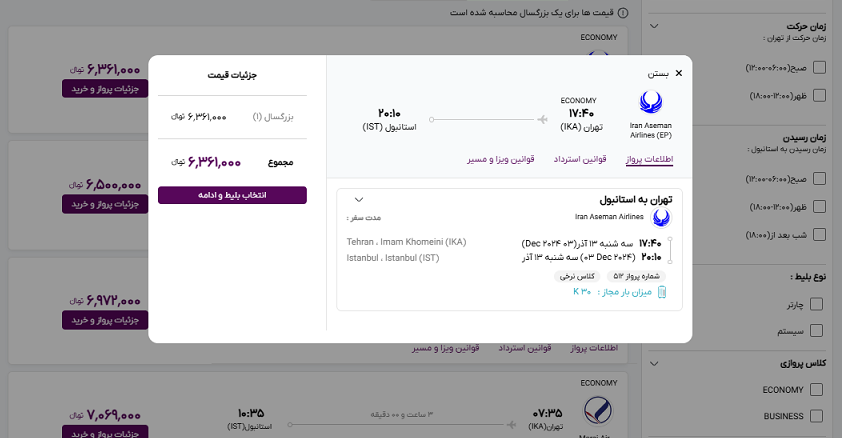Click جزئیات پرواز و خرید for 7,069,000 flight
The height and width of the screenshot is (438, 842).
105,432
